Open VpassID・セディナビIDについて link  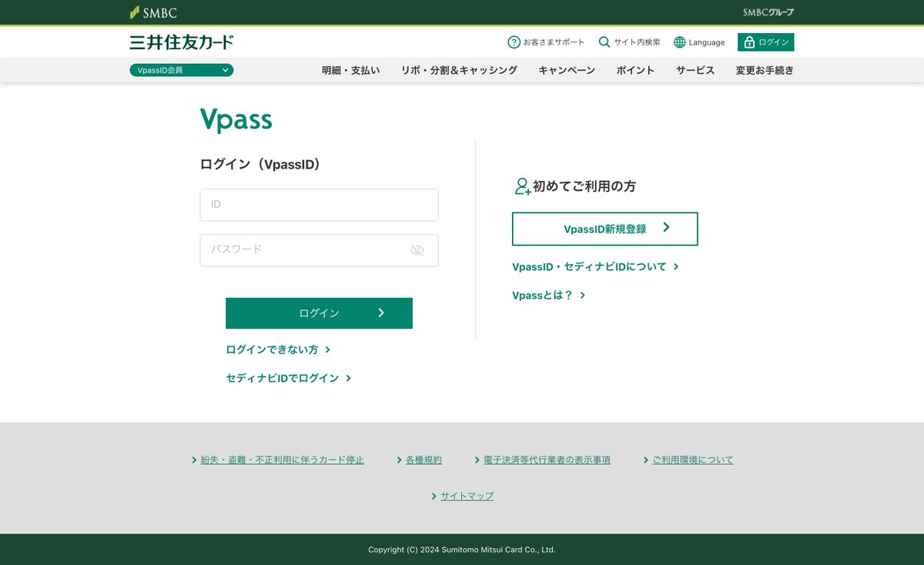point(589,267)
